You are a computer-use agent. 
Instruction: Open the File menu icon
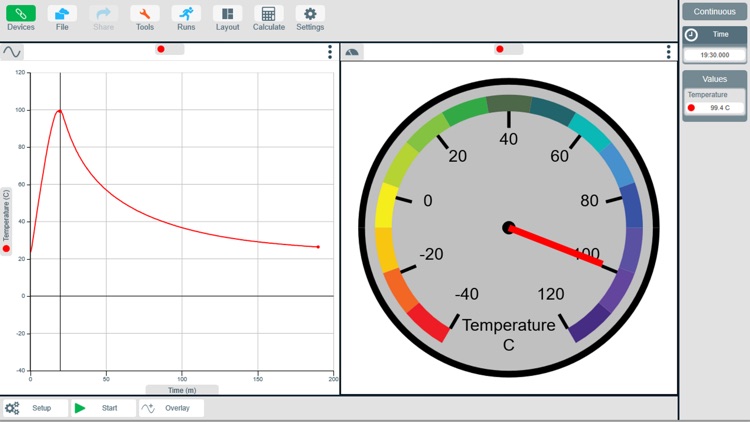[62, 17]
